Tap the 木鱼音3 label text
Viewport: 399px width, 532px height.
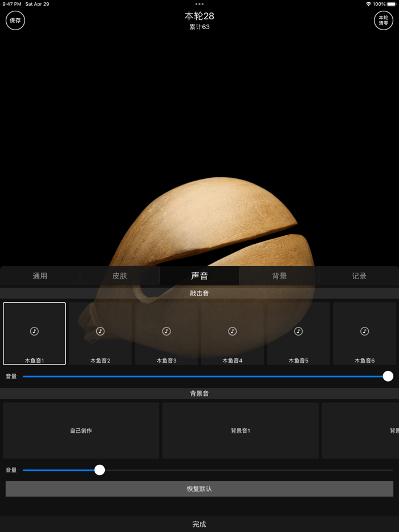click(166, 361)
